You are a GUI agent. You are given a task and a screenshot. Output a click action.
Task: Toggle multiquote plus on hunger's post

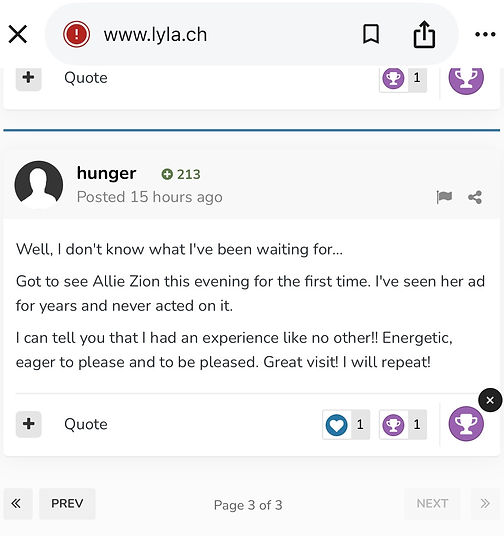point(28,424)
